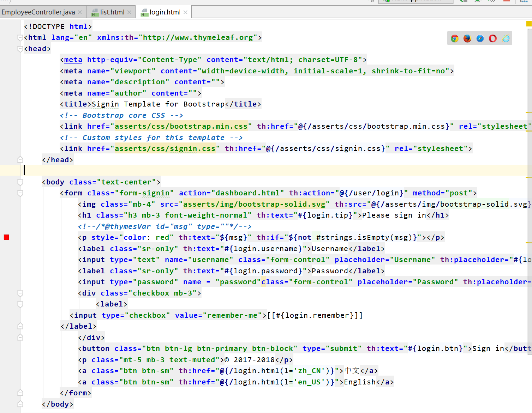Click the #{login.password} label expression
This screenshot has height=413, width=532.
(x=263, y=271)
